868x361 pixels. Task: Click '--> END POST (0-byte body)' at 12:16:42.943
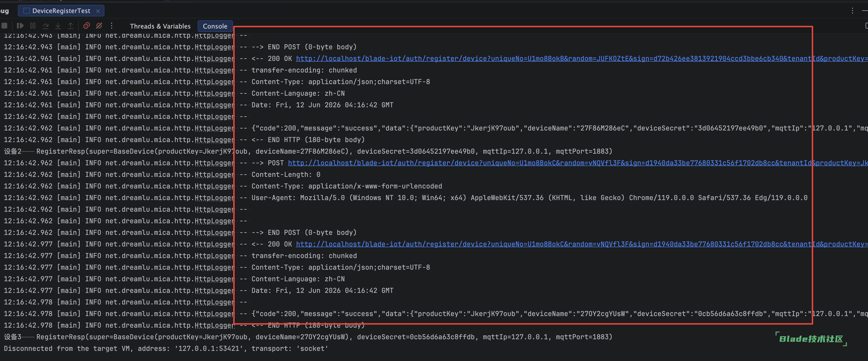click(x=180, y=47)
